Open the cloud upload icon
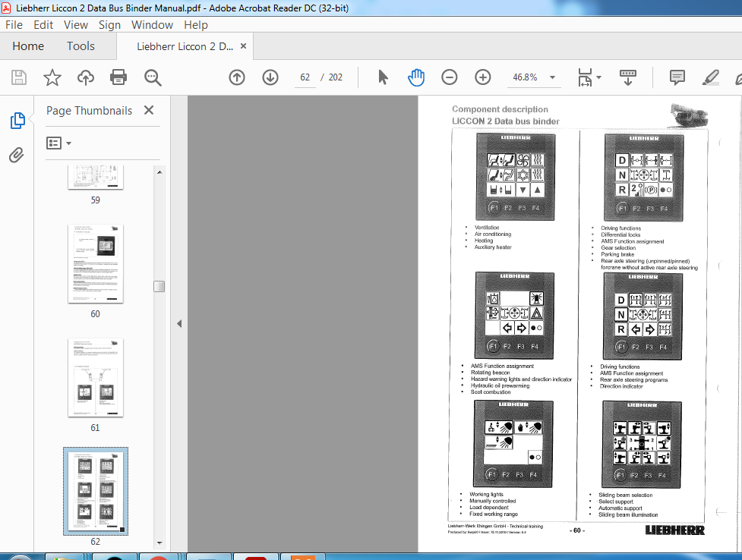Viewport: 742px width, 560px height. pyautogui.click(x=86, y=77)
